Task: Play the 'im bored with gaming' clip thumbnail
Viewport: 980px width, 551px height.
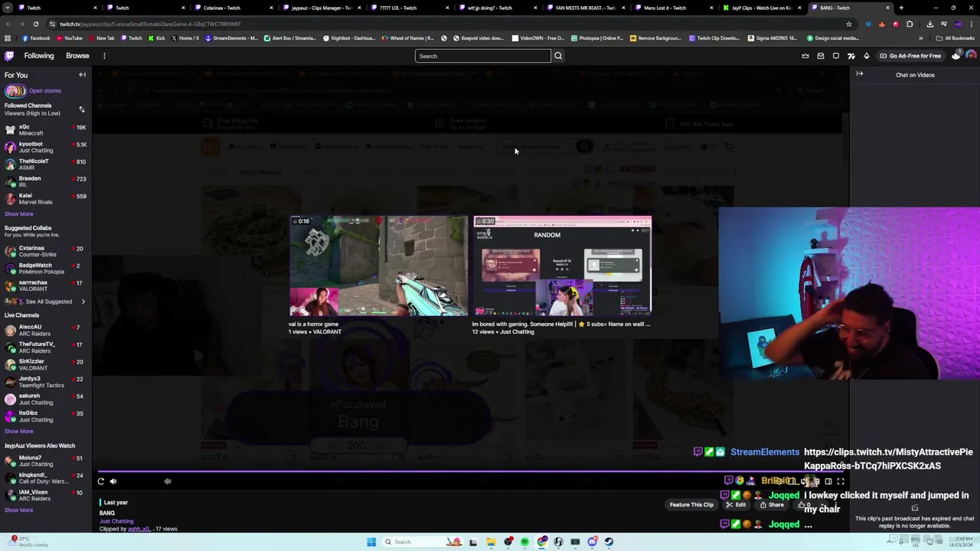Action: coord(563,266)
